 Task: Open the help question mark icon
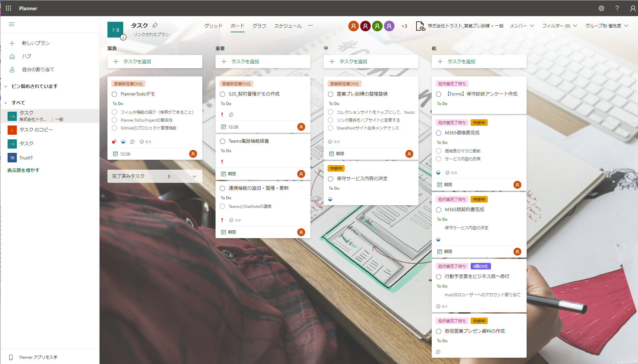(x=617, y=8)
